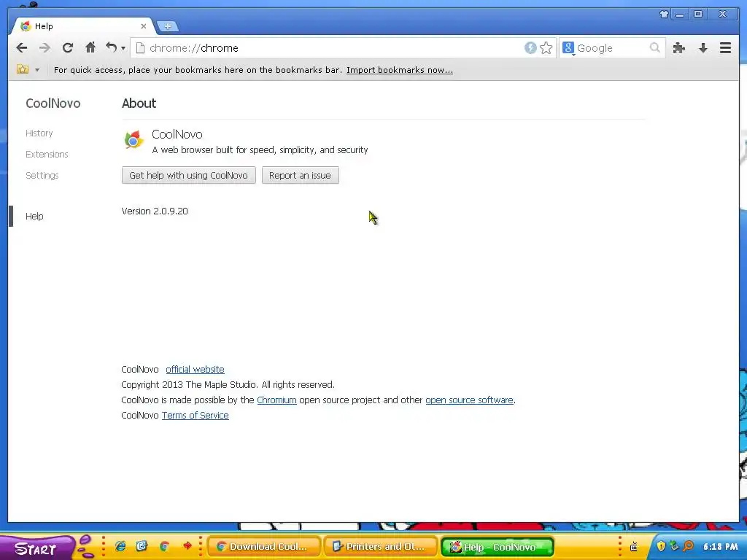This screenshot has width=747, height=560.
Task: Click the 6:18 PM clock
Action: click(x=720, y=547)
